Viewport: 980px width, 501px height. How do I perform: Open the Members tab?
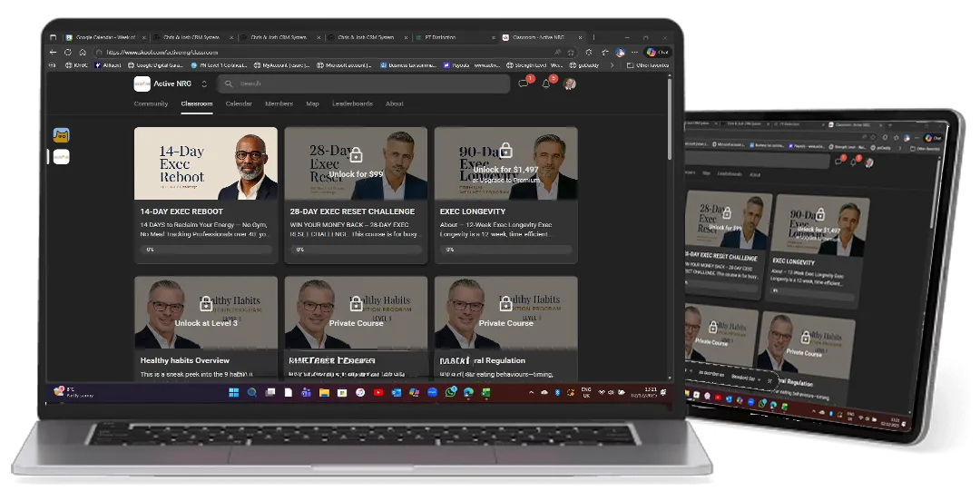click(279, 103)
